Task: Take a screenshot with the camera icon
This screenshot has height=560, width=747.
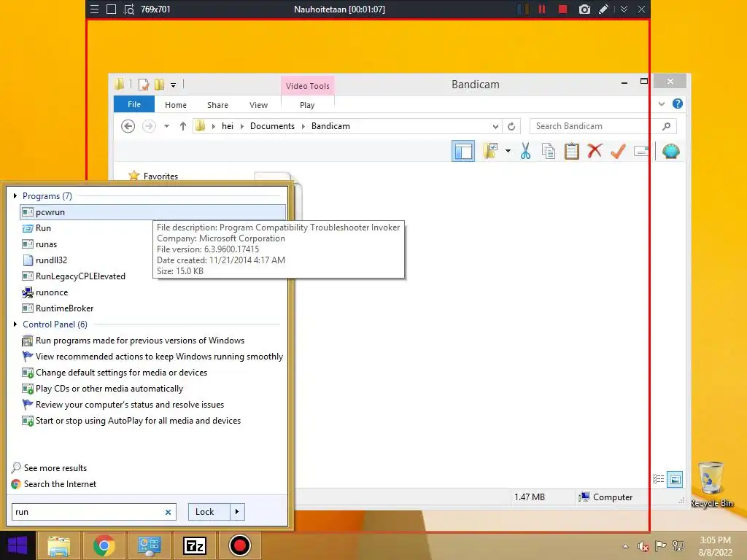Action: 584,9
